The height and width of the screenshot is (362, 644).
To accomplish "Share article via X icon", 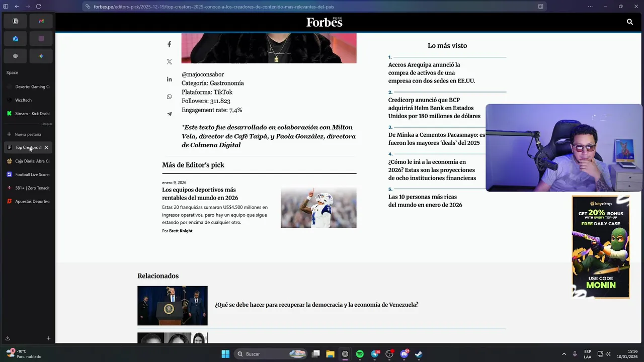I will [169, 62].
